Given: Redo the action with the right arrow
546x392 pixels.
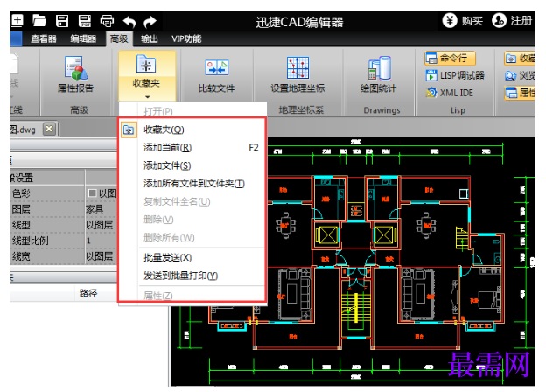Looking at the screenshot, I should click(x=150, y=22).
